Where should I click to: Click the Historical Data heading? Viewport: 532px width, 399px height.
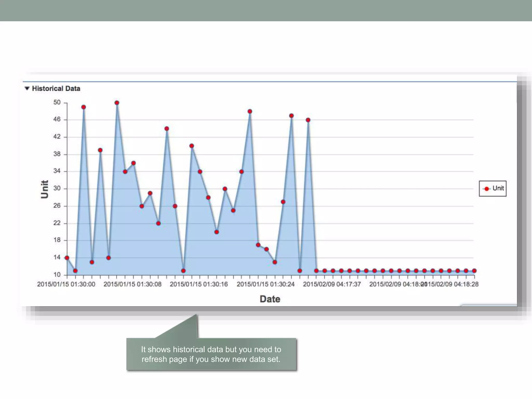pyautogui.click(x=56, y=89)
